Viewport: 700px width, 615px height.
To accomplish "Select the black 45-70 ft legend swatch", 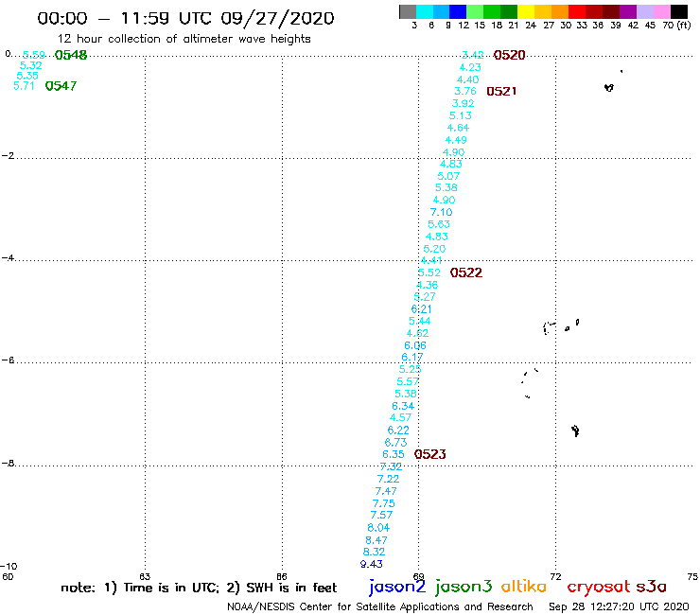I will pyautogui.click(x=678, y=11).
